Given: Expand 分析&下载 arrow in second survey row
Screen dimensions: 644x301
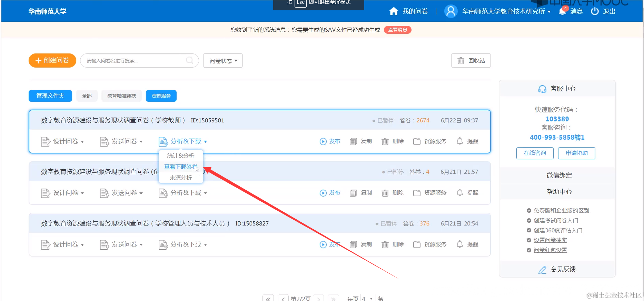Looking at the screenshot, I should (x=205, y=193).
